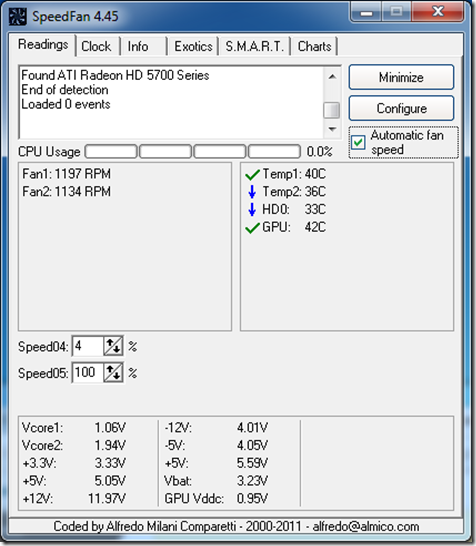This screenshot has height=546, width=476.
Task: Click the Speed04 percentage input field
Action: click(x=88, y=346)
